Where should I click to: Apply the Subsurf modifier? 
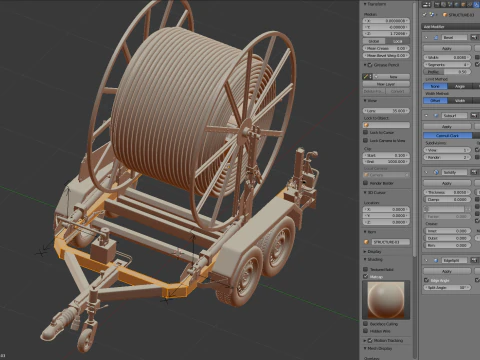click(x=447, y=126)
